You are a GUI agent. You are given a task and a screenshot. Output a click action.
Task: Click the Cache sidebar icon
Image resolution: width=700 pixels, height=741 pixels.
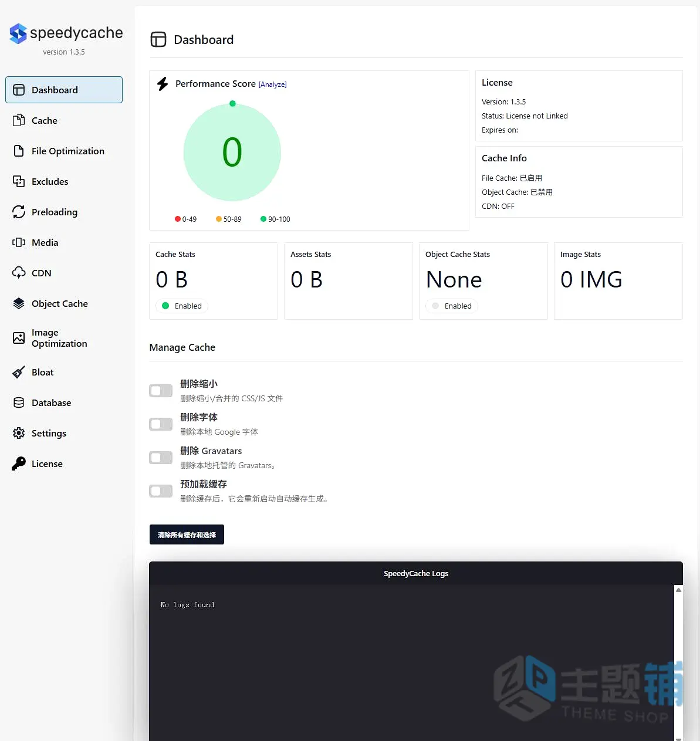coord(19,120)
